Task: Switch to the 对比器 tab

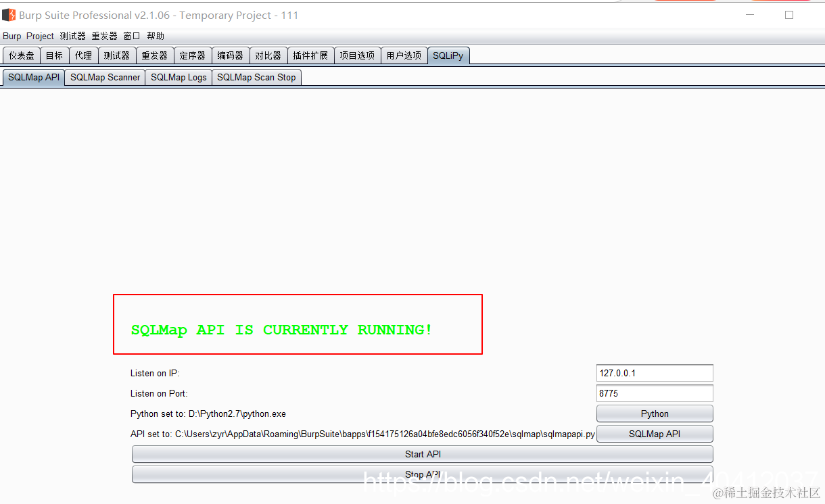Action: point(268,55)
